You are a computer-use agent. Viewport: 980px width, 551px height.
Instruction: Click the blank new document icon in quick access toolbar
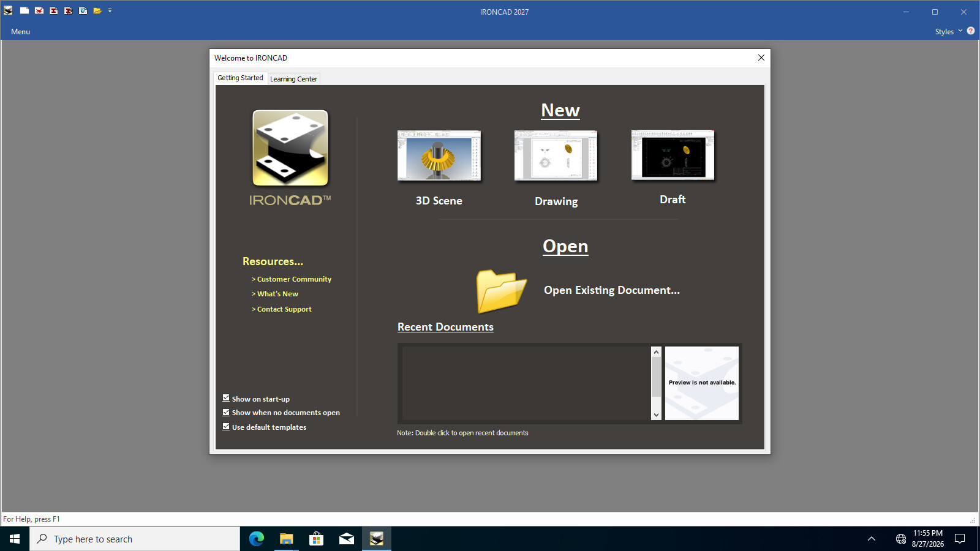pyautogui.click(x=24, y=10)
